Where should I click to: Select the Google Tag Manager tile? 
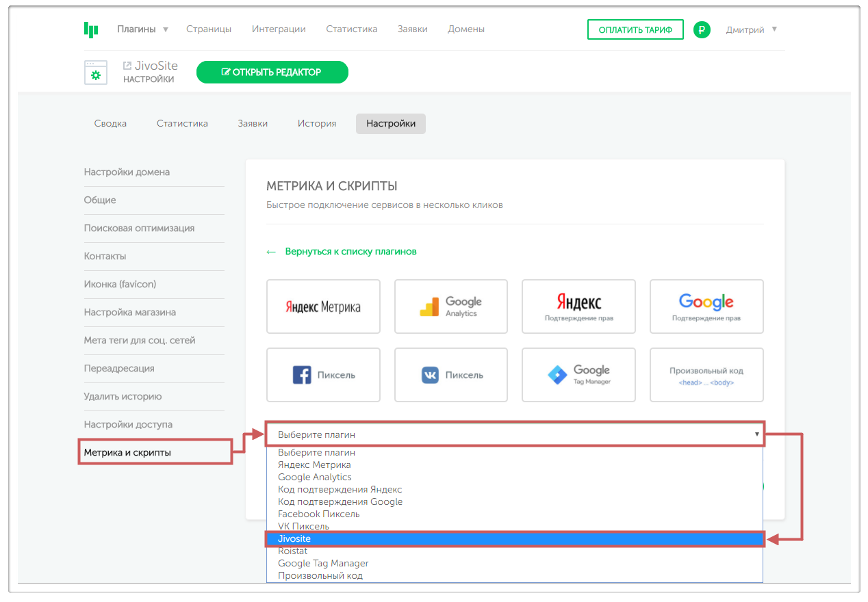[x=578, y=375]
